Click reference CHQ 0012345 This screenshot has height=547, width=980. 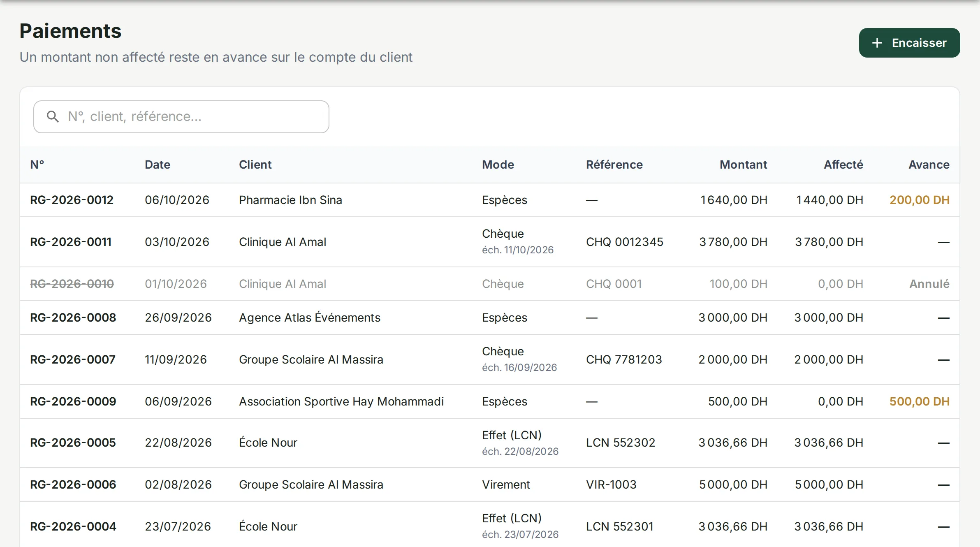(x=625, y=242)
